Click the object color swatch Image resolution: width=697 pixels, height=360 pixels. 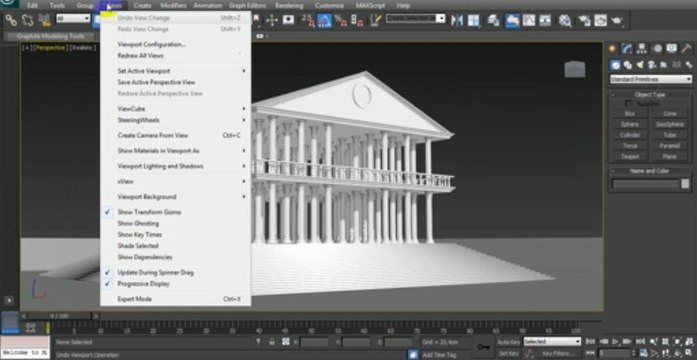point(685,184)
